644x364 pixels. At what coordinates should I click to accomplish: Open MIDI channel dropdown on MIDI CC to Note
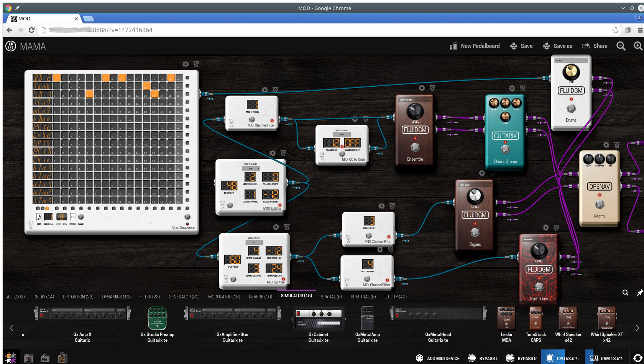coord(342,134)
